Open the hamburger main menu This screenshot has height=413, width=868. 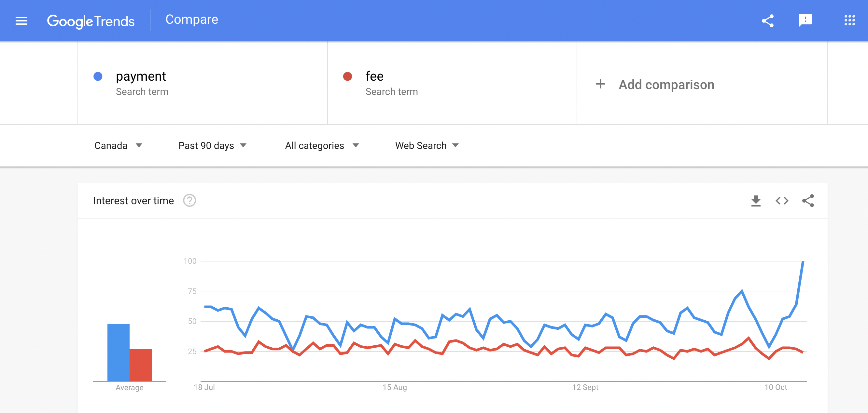point(21,21)
